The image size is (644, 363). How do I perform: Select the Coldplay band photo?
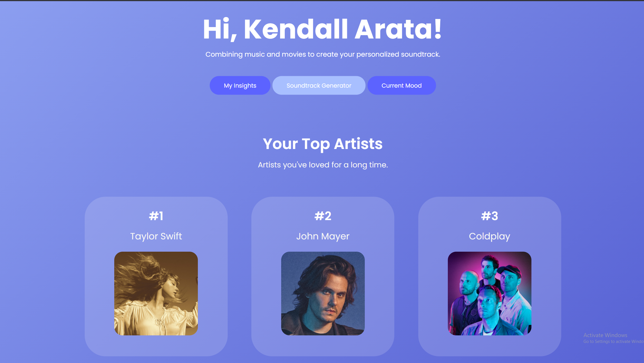point(489,293)
